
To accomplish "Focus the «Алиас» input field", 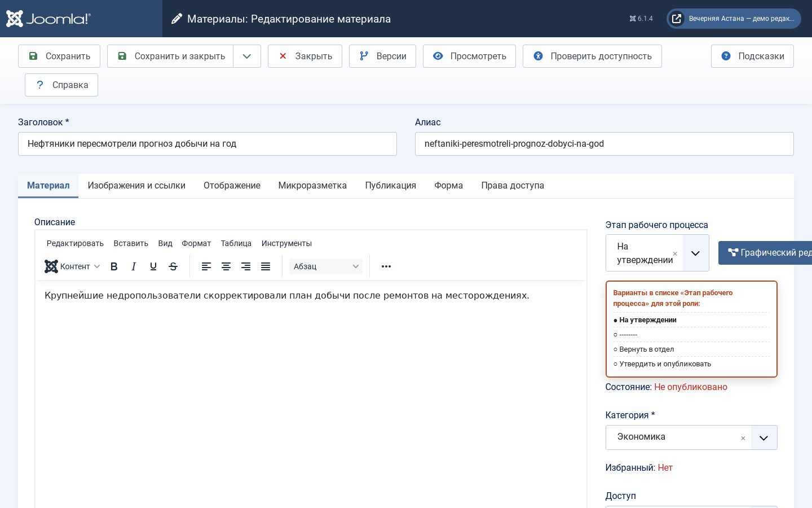I will pyautogui.click(x=604, y=144).
